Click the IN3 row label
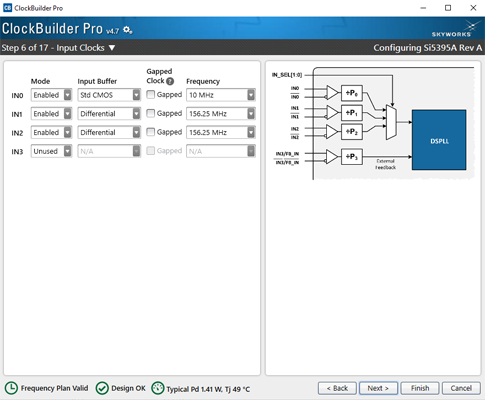Viewport: 485px width, 400px height. [17, 152]
